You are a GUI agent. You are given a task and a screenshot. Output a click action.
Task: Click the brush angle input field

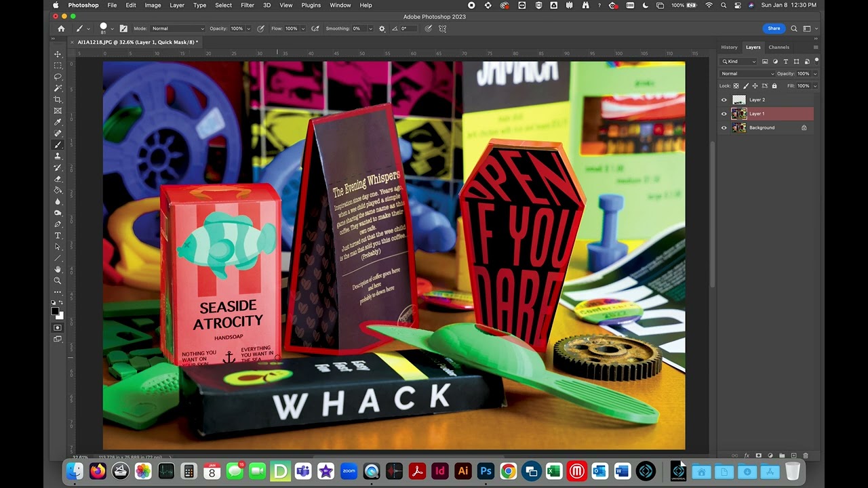coord(408,28)
